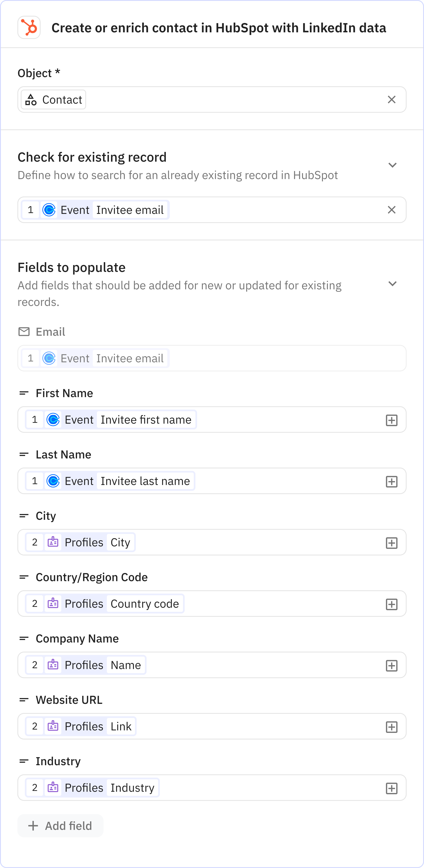Select the Invitee first name variable chip
Viewport: 424px width, 868px height.
click(x=111, y=419)
